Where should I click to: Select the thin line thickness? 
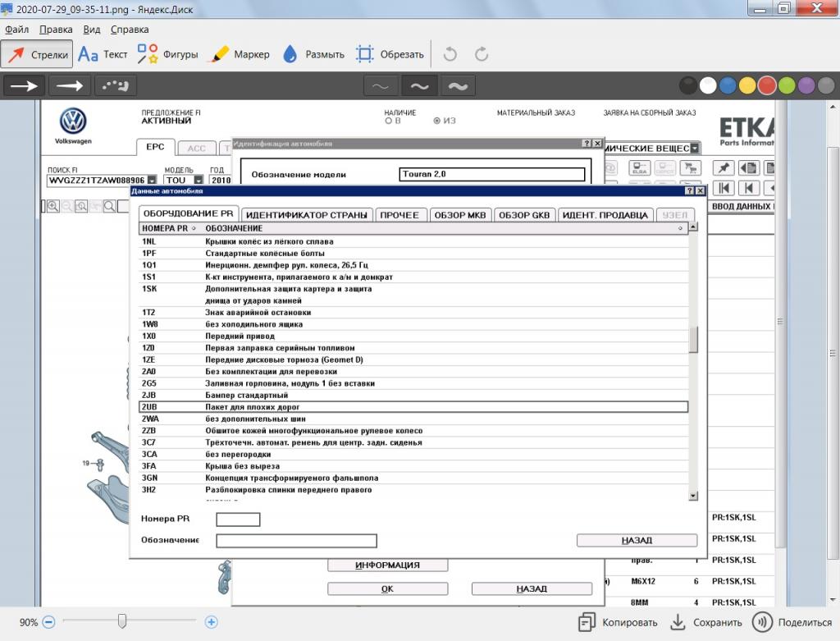381,85
